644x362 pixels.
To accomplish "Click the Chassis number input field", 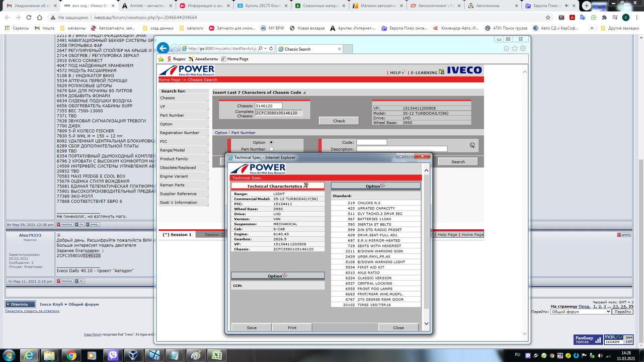I will (268, 106).
